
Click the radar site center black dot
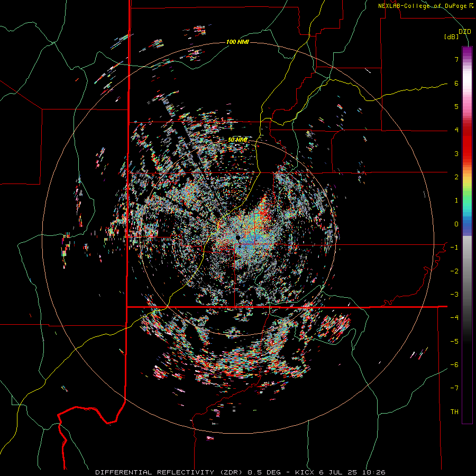tap(237, 237)
